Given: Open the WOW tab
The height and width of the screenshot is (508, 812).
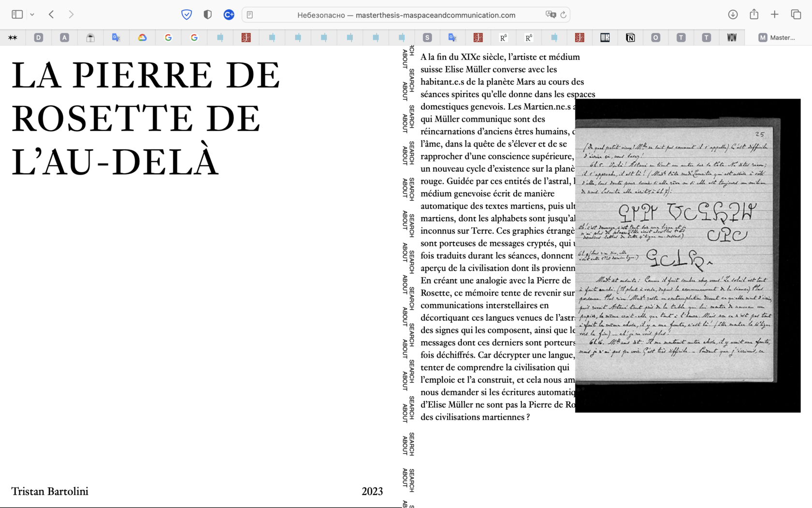Looking at the screenshot, I should pyautogui.click(x=732, y=37).
